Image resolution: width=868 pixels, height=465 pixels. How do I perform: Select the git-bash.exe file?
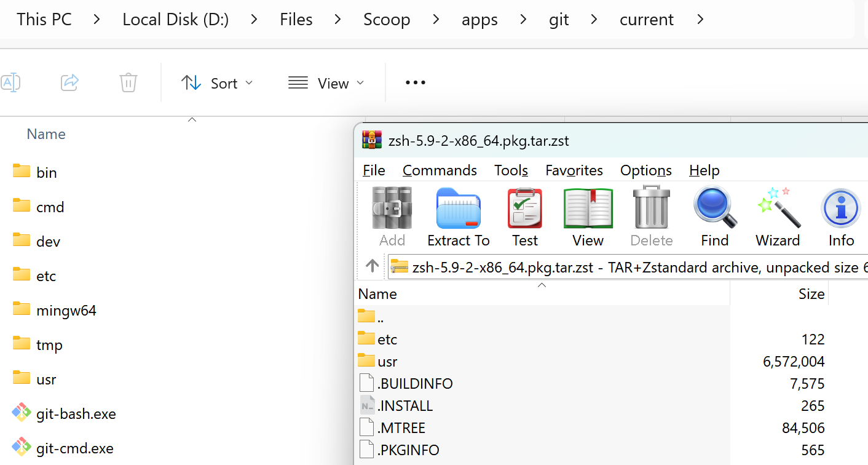pyautogui.click(x=65, y=413)
